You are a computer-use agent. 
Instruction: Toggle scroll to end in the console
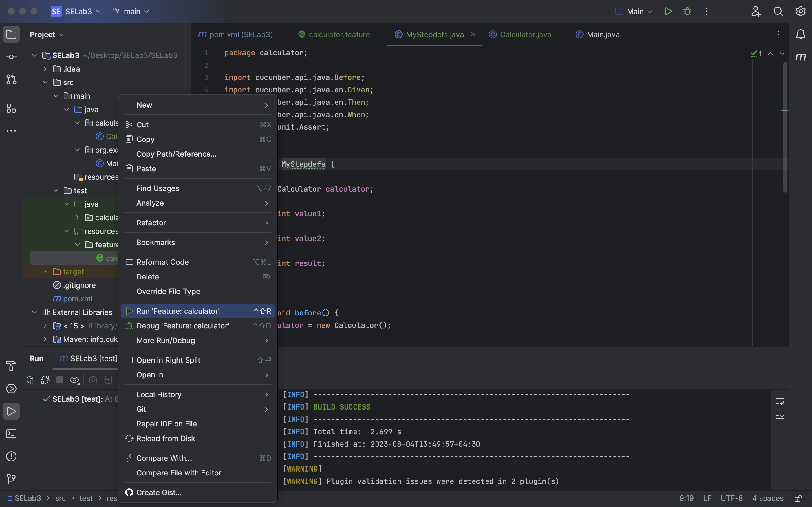[x=780, y=416]
